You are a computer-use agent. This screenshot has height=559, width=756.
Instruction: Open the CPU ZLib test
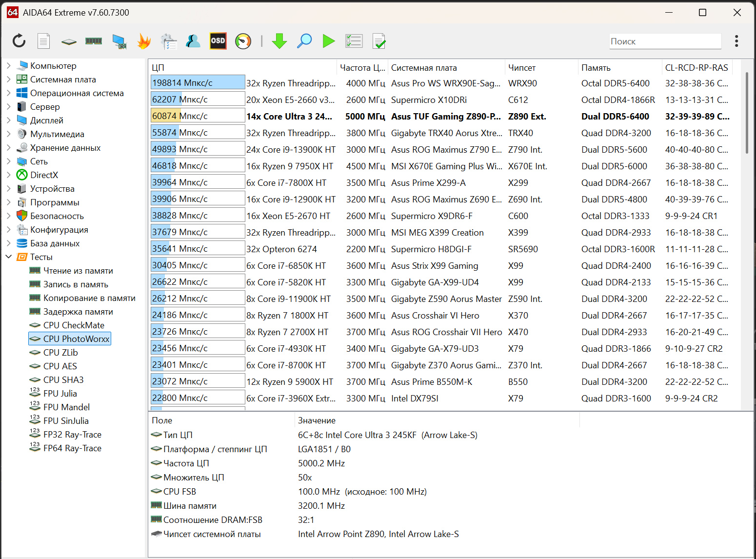pyautogui.click(x=60, y=352)
